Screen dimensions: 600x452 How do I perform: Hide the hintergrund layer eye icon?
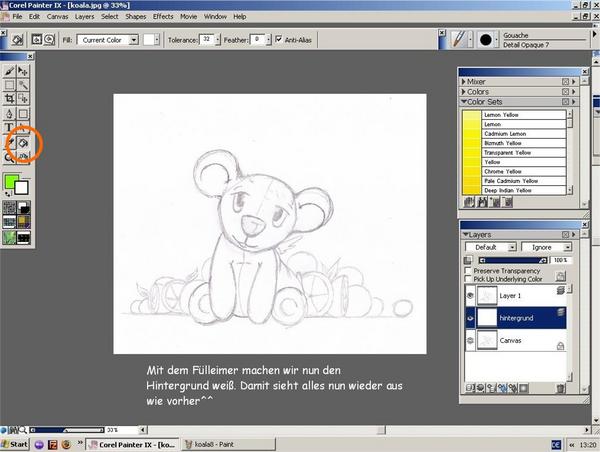pyautogui.click(x=470, y=318)
